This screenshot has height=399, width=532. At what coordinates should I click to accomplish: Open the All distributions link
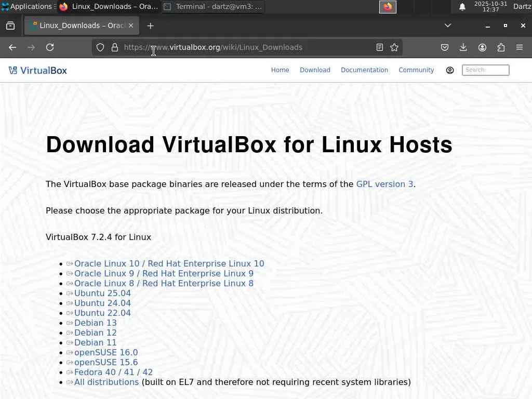[106, 382]
